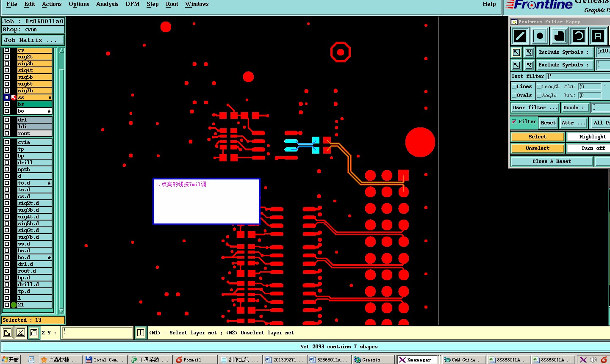Screen dimensions: 610x364
Task: Click the Unselect button
Action: point(538,149)
